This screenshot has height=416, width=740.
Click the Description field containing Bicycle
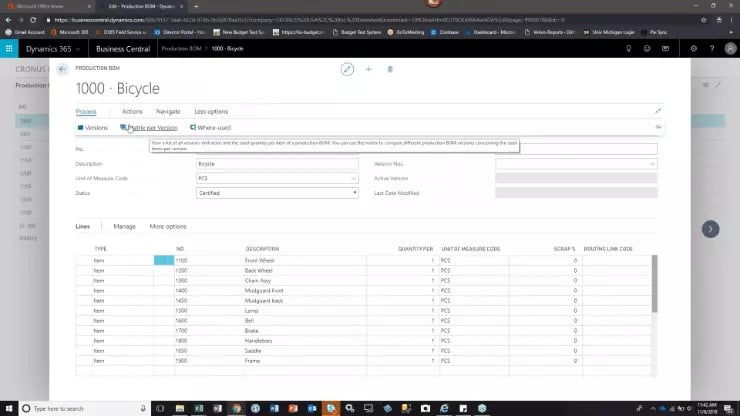pos(277,164)
